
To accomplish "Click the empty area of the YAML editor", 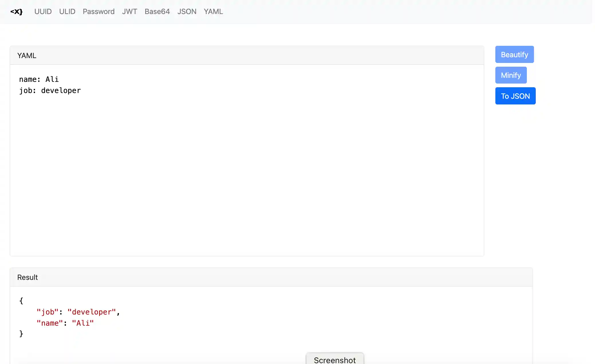I will [246, 172].
